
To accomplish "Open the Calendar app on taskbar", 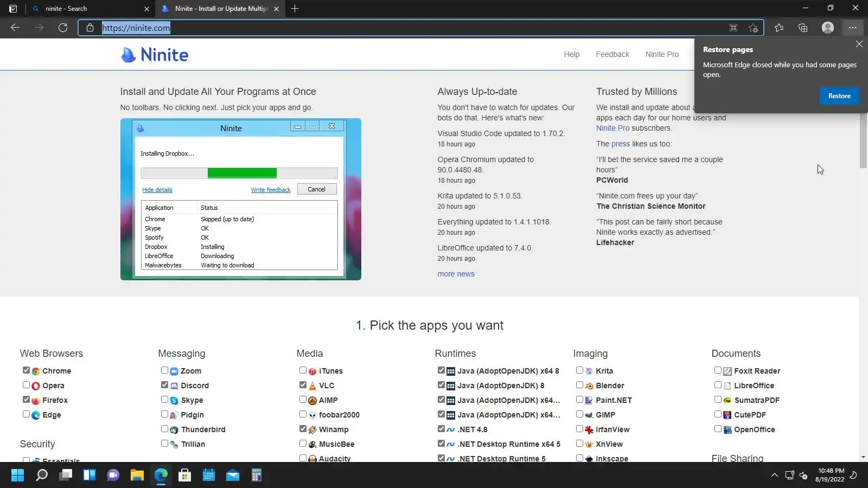I will 209,476.
